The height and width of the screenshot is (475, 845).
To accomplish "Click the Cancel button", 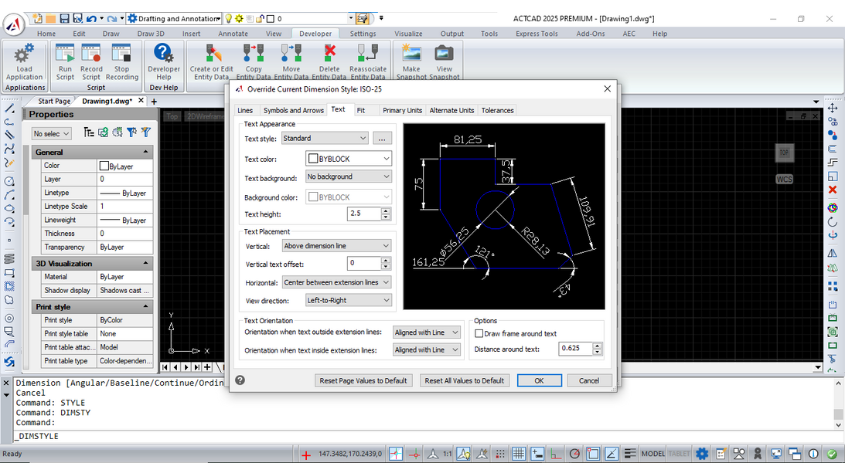I will 589,381.
